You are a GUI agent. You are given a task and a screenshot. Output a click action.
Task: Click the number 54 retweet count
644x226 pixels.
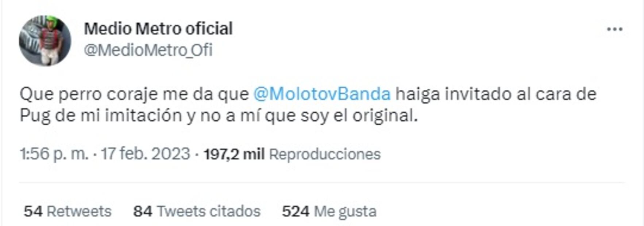[x=33, y=211]
